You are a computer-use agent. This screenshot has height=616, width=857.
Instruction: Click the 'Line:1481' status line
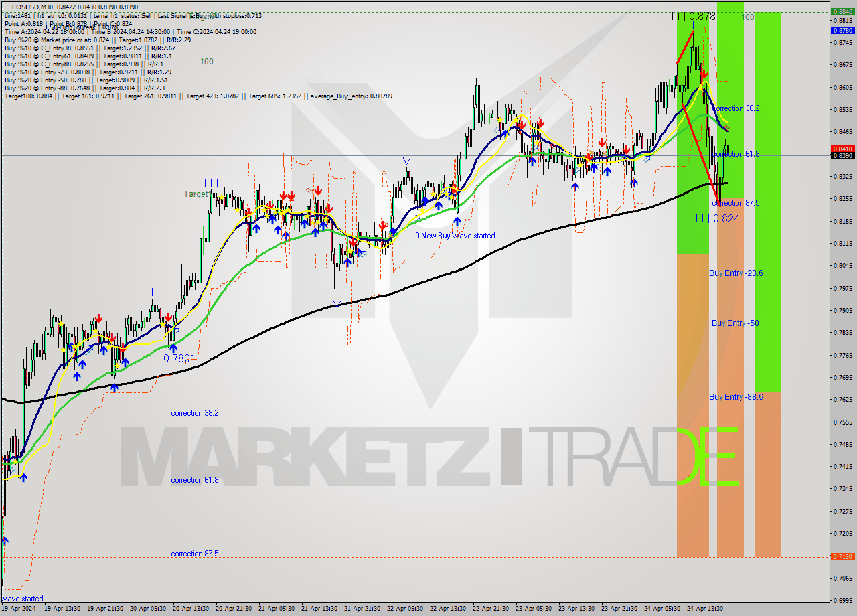click(x=133, y=15)
